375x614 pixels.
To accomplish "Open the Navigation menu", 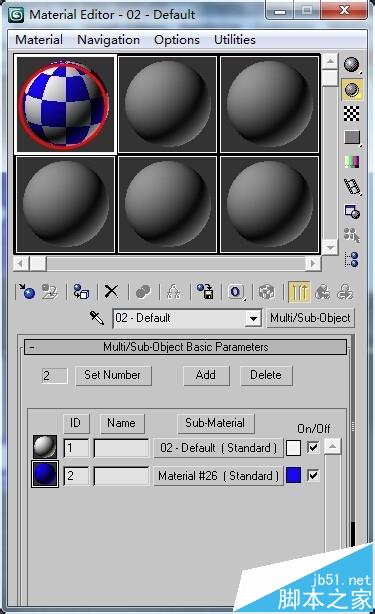I will coord(108,40).
